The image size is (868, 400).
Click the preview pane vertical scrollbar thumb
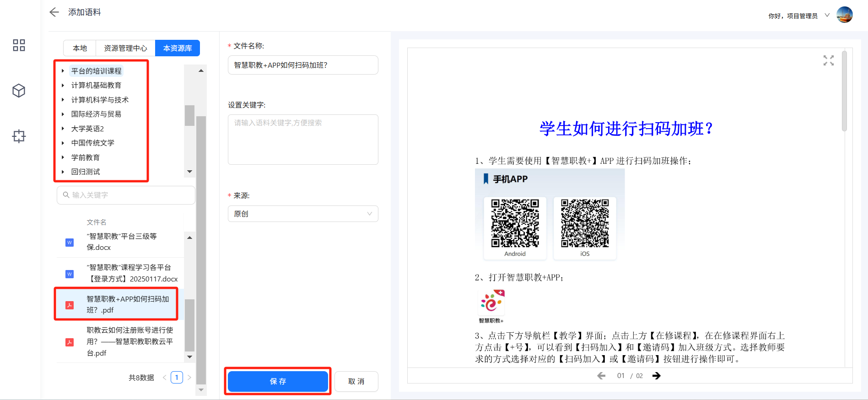coord(844,91)
